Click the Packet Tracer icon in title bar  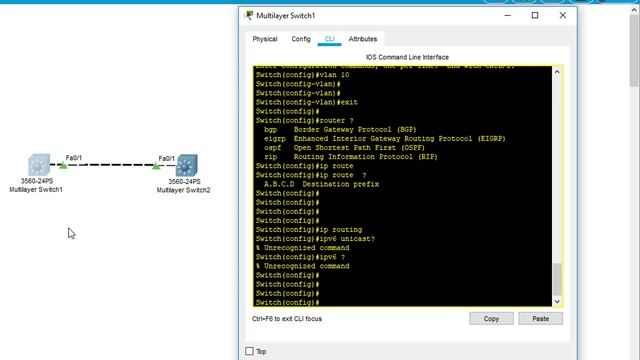249,16
